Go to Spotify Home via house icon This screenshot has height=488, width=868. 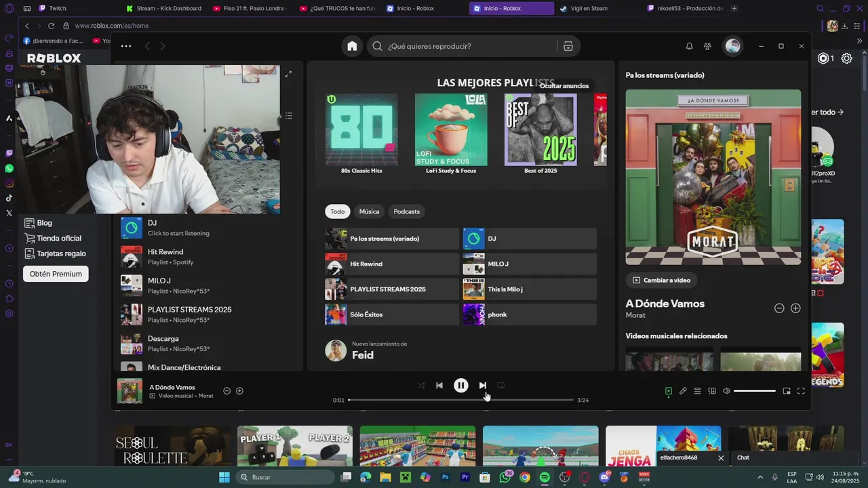(x=352, y=46)
